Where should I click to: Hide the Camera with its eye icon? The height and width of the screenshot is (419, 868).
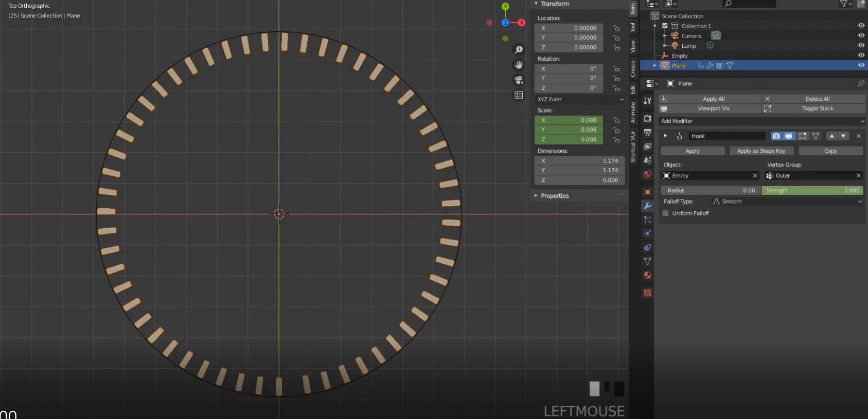pyautogui.click(x=861, y=35)
